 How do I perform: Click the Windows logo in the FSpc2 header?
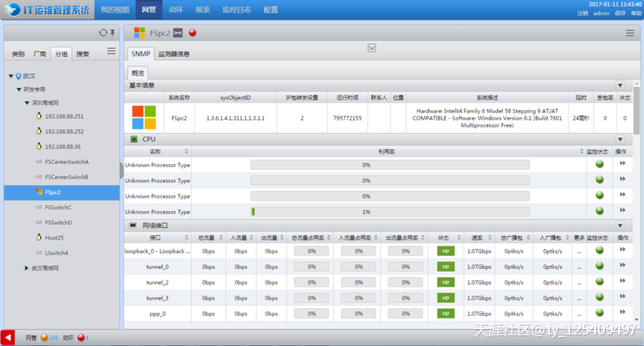[139, 33]
